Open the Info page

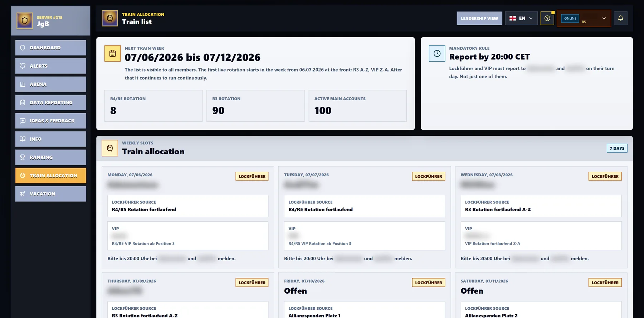51,139
